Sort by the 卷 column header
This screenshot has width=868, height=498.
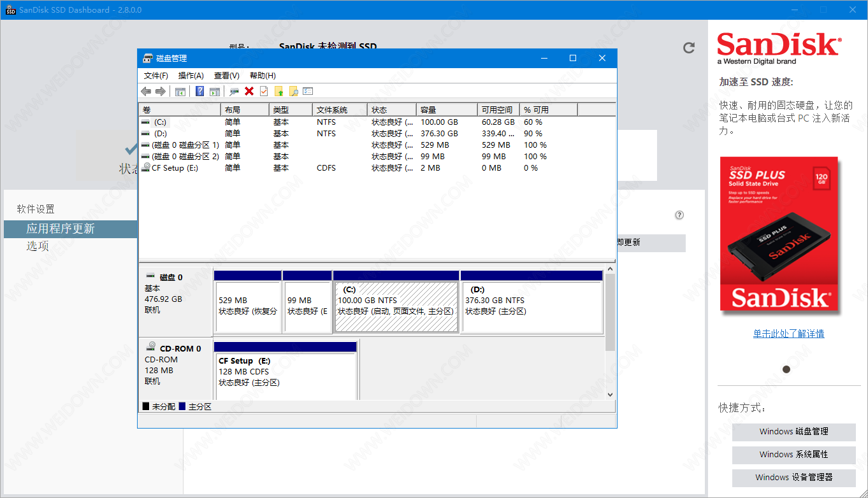click(180, 110)
